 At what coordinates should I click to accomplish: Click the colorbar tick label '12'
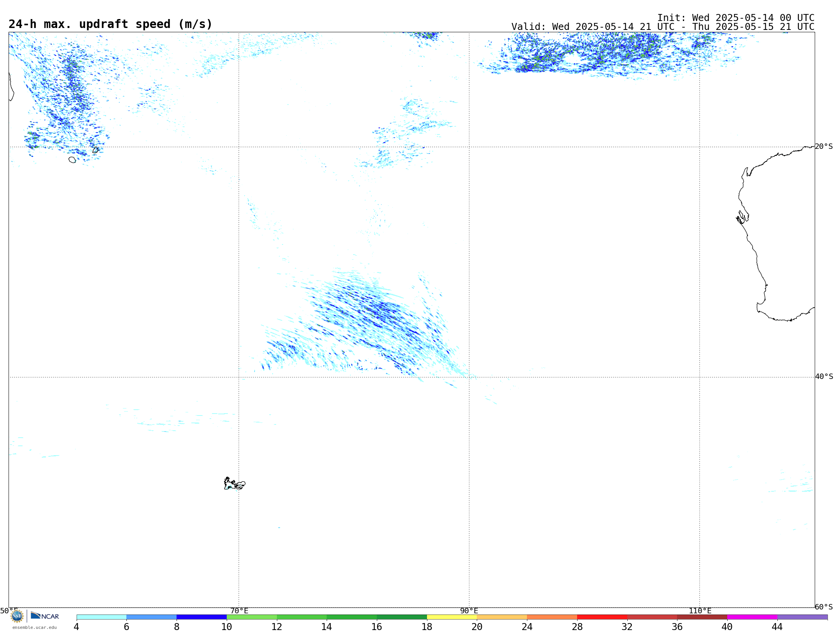[277, 627]
